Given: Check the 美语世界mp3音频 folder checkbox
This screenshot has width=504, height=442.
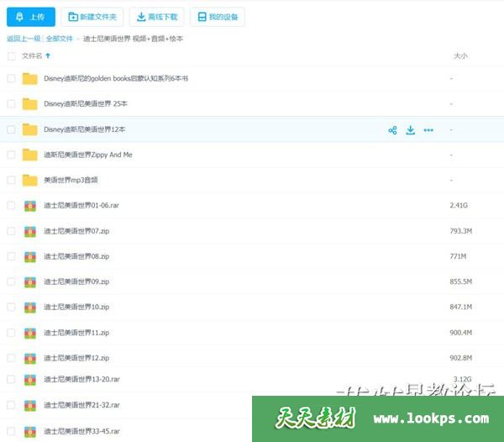Looking at the screenshot, I should point(11,180).
